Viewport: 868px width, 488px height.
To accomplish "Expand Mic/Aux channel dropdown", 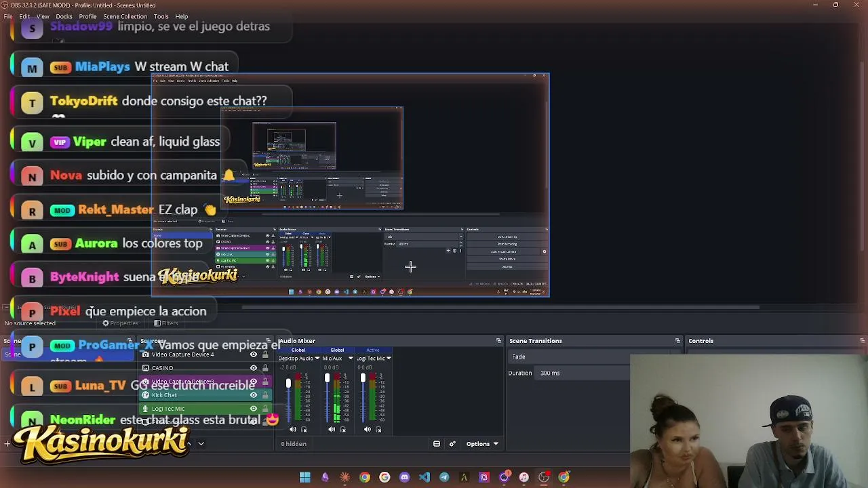I will coord(351,359).
